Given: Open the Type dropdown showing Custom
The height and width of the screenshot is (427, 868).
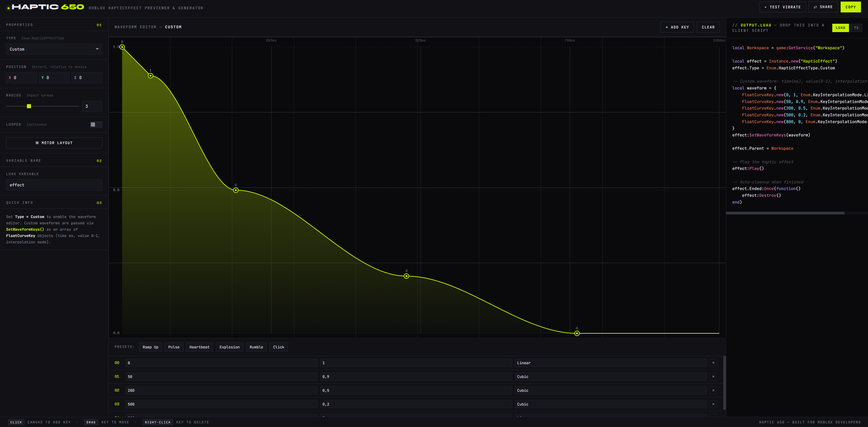Looking at the screenshot, I should 54,49.
